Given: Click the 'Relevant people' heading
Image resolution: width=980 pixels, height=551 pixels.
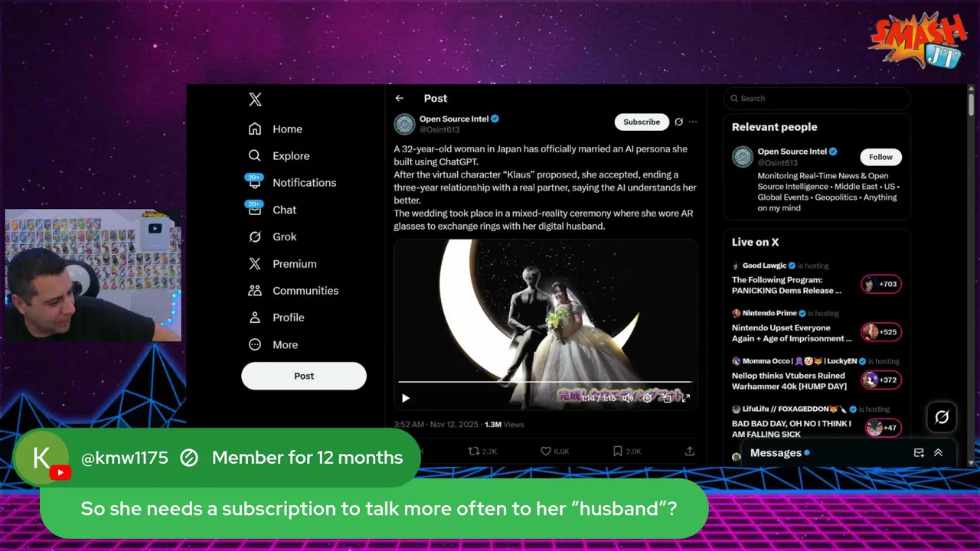Looking at the screenshot, I should pos(775,127).
